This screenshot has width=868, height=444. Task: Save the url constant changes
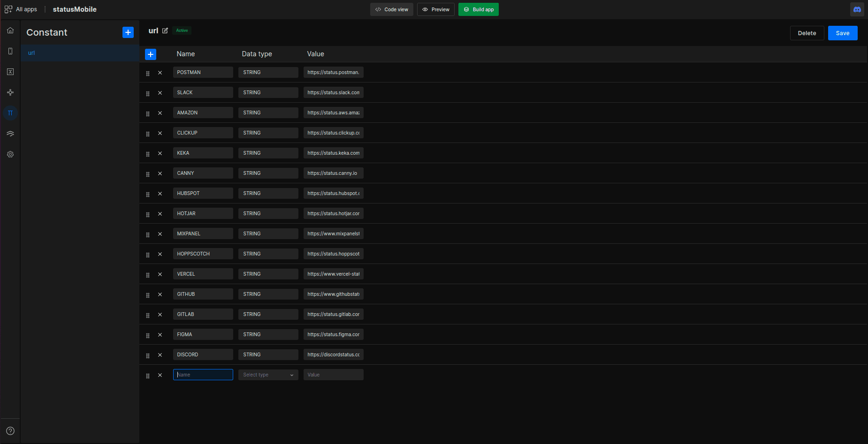(843, 33)
